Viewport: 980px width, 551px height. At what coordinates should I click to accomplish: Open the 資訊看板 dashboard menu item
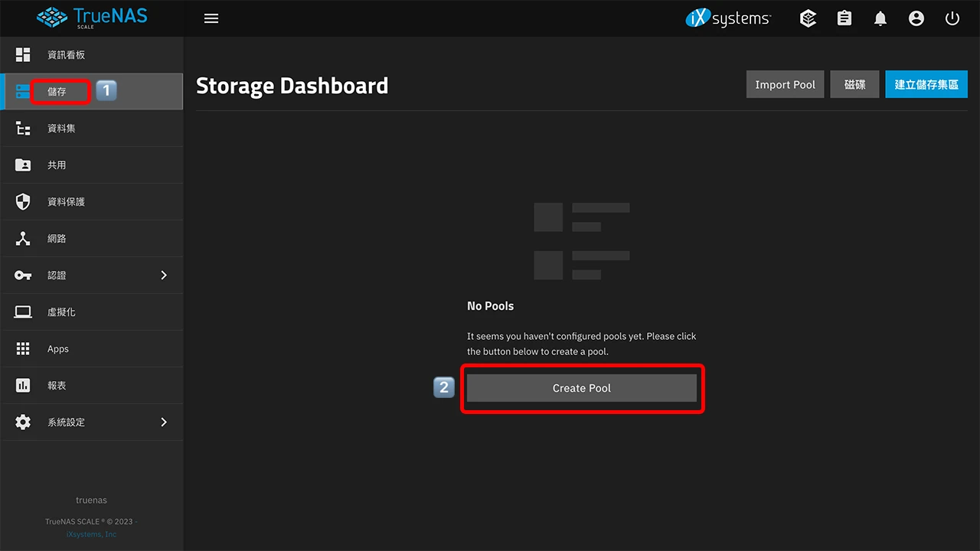click(x=66, y=55)
